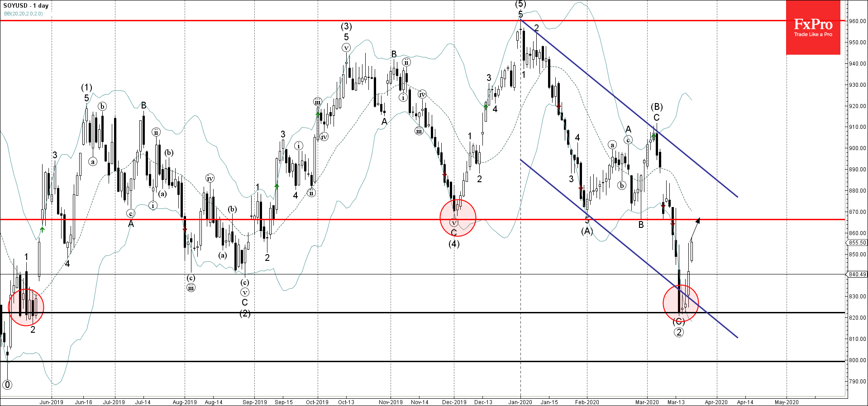Image resolution: width=868 pixels, height=406 pixels.
Task: Click the circled 2 label below (C)
Action: [678, 332]
